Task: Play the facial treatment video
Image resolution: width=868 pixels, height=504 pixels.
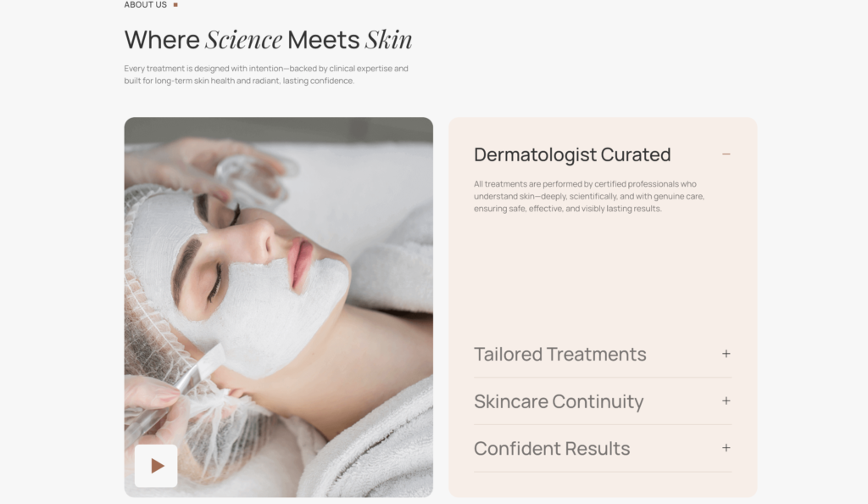Action: (x=156, y=466)
